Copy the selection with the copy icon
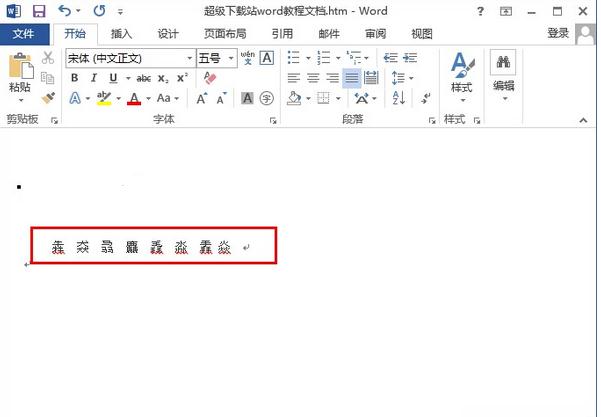Viewport: 601px width, 417px height. [48, 78]
